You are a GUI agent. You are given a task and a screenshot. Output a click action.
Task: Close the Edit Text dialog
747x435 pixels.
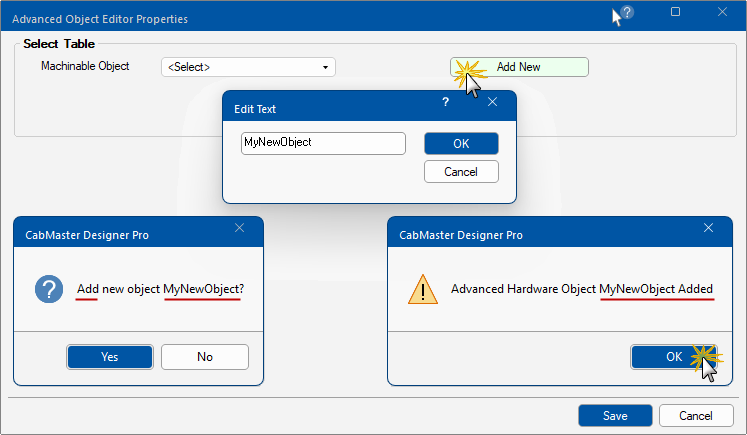coord(492,102)
